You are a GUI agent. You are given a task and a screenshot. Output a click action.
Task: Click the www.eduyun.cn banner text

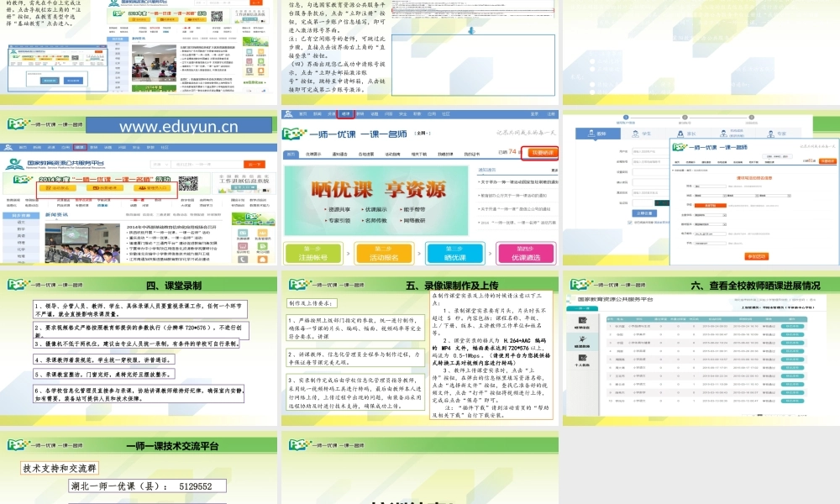[x=179, y=126]
